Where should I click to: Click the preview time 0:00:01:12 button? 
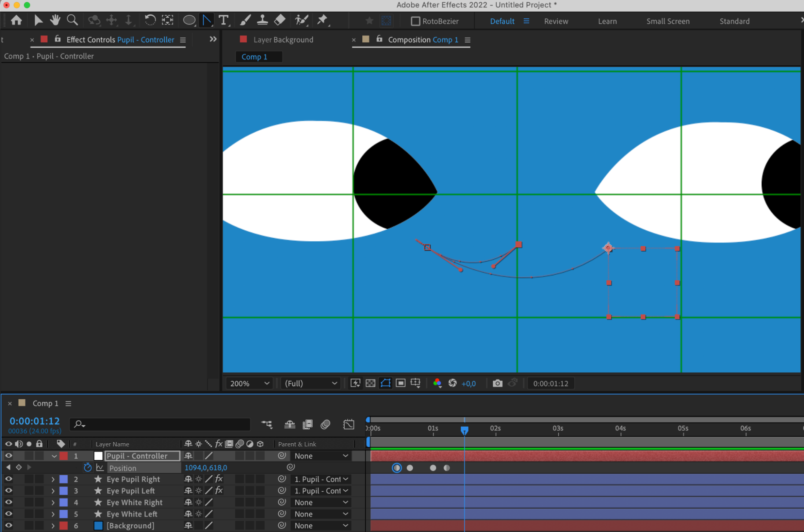click(x=551, y=384)
